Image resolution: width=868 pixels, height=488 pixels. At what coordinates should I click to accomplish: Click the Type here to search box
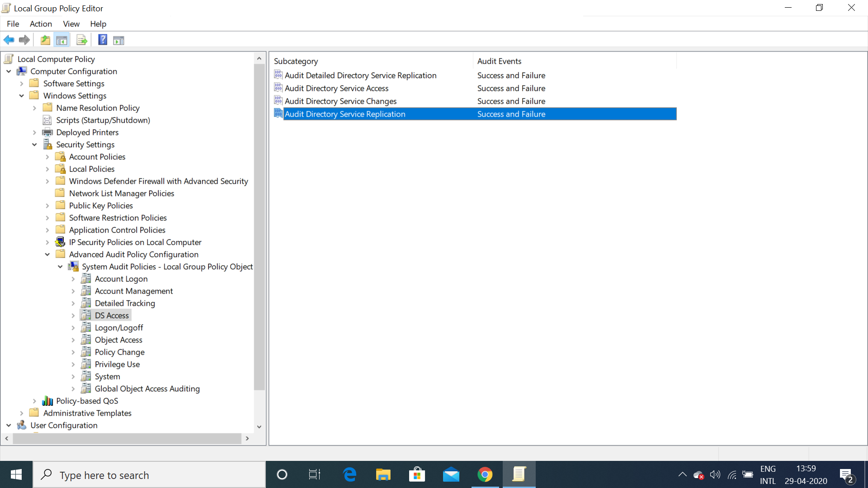(x=149, y=475)
